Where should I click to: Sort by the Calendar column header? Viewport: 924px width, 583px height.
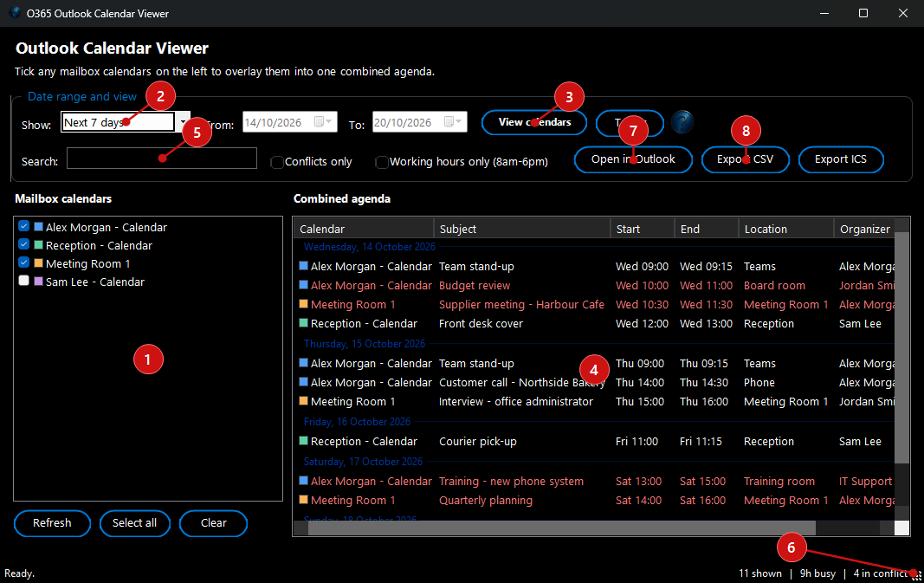pyautogui.click(x=364, y=229)
